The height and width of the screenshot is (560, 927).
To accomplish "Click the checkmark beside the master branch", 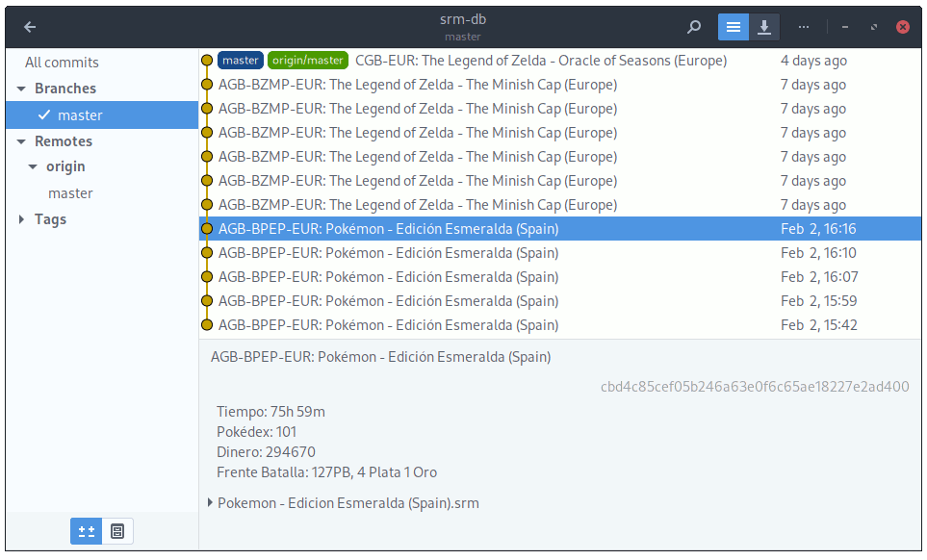I will pyautogui.click(x=44, y=115).
